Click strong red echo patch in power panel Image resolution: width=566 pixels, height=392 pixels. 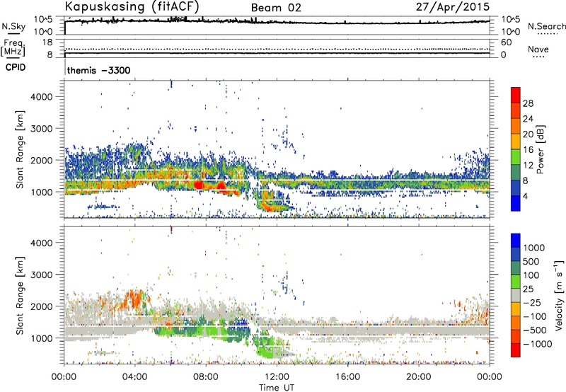click(x=199, y=185)
